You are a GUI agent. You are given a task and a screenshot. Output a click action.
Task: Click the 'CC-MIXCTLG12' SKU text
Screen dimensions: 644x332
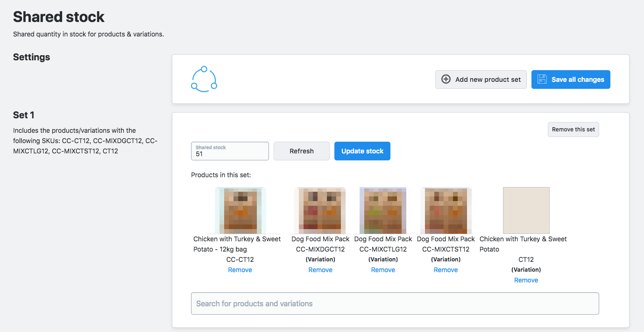[383, 249]
